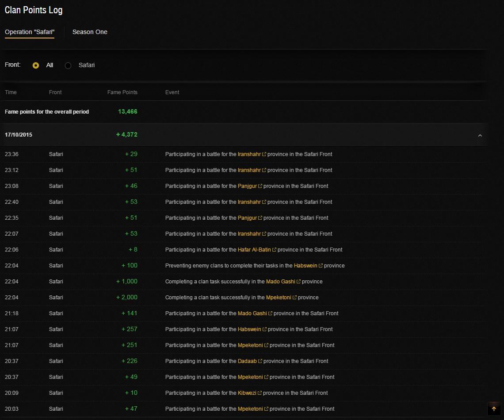Open the Habswein province link at 22:04

[x=305, y=266]
